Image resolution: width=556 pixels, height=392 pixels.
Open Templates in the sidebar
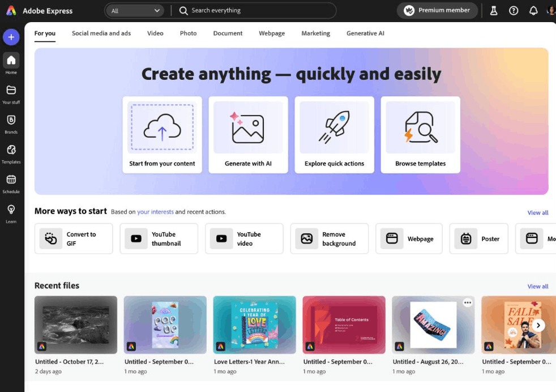point(11,154)
